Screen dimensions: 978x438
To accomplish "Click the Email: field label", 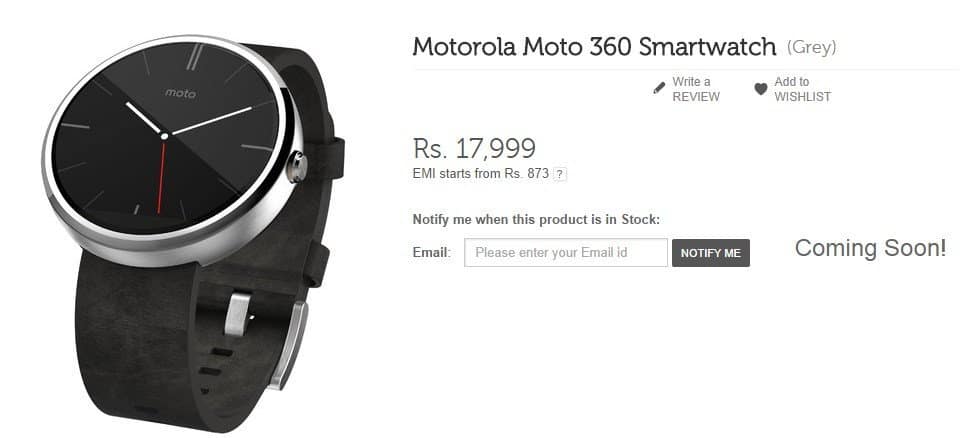I will pos(431,253).
